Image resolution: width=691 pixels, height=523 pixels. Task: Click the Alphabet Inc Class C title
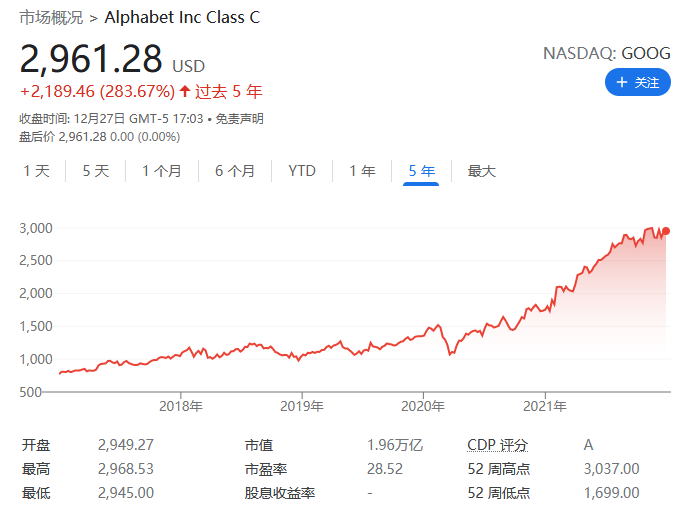pos(182,18)
